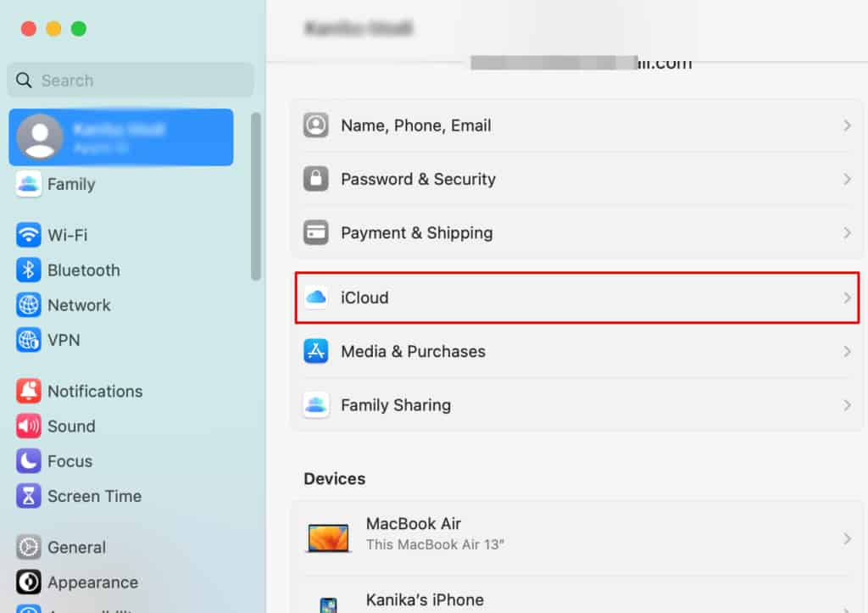Expand Password & Security chevron

pos(847,180)
